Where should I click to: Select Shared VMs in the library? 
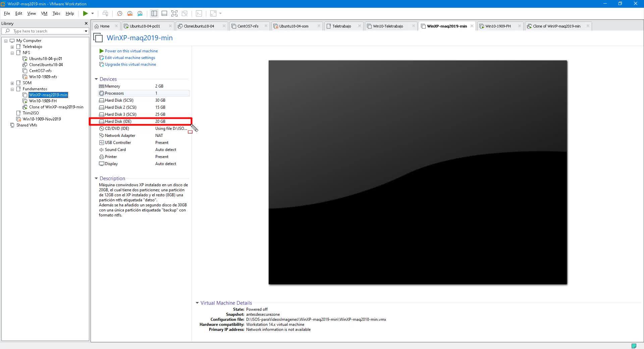coord(27,125)
